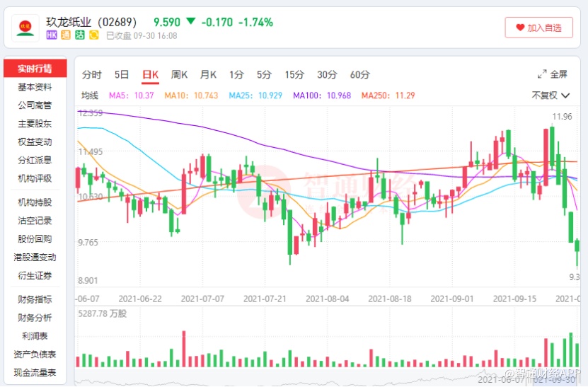588x387 pixels.
Task: Switch chart to 周K weekly candles
Action: point(179,74)
